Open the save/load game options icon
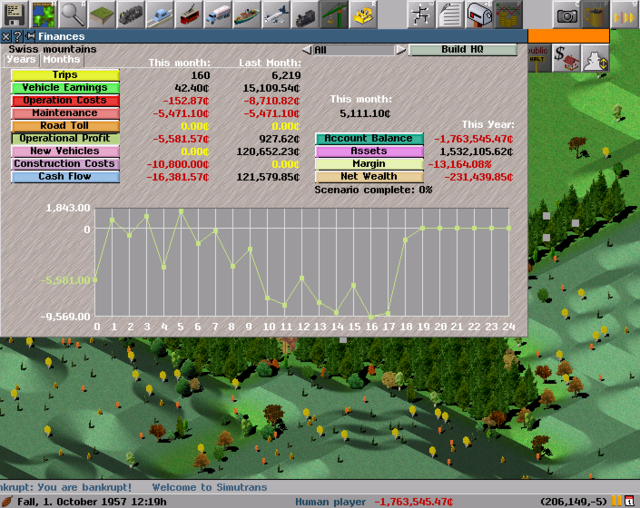 [14, 14]
